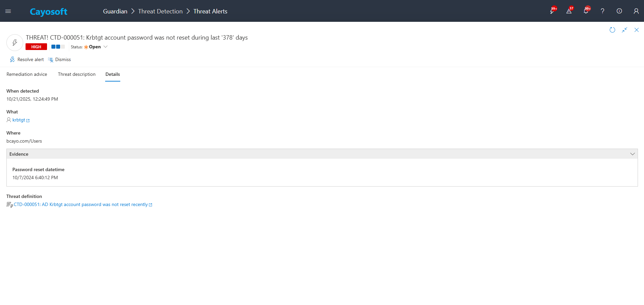Open the hamburger navigation menu
Image resolution: width=644 pixels, height=305 pixels.
pos(8,11)
